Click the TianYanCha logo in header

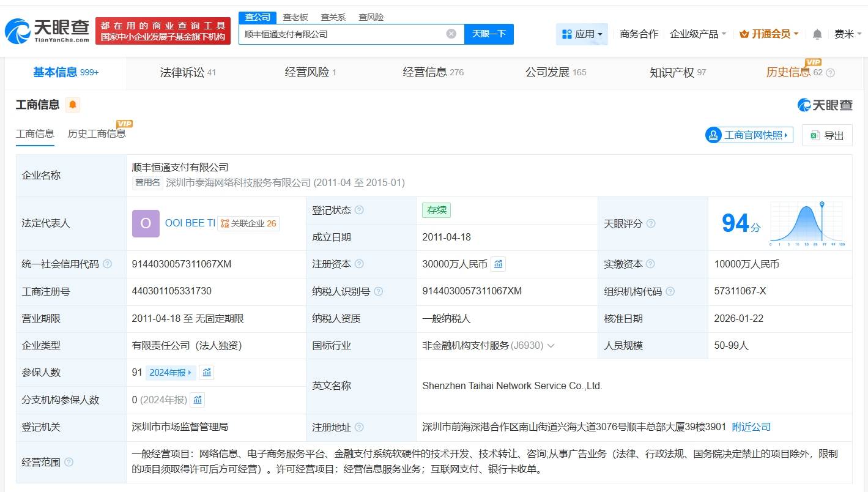tap(47, 31)
